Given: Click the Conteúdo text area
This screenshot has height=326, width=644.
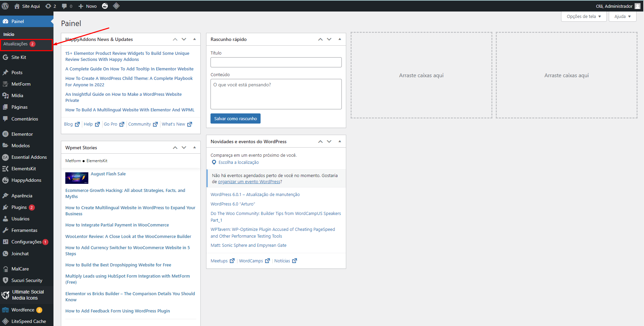Looking at the screenshot, I should pyautogui.click(x=276, y=94).
